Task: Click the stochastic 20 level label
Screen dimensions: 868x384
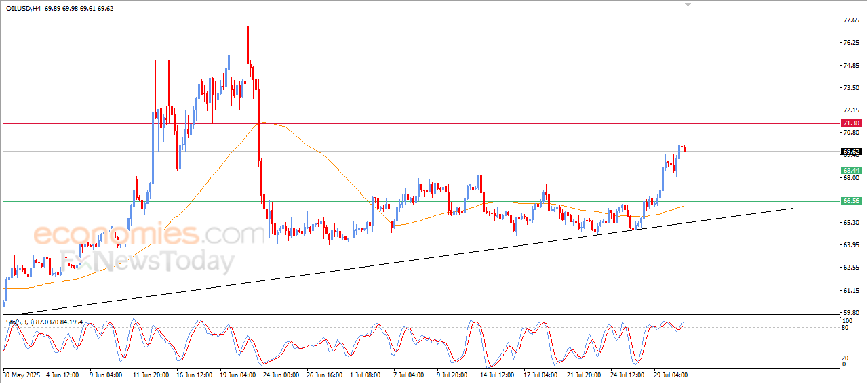Action: click(x=845, y=357)
